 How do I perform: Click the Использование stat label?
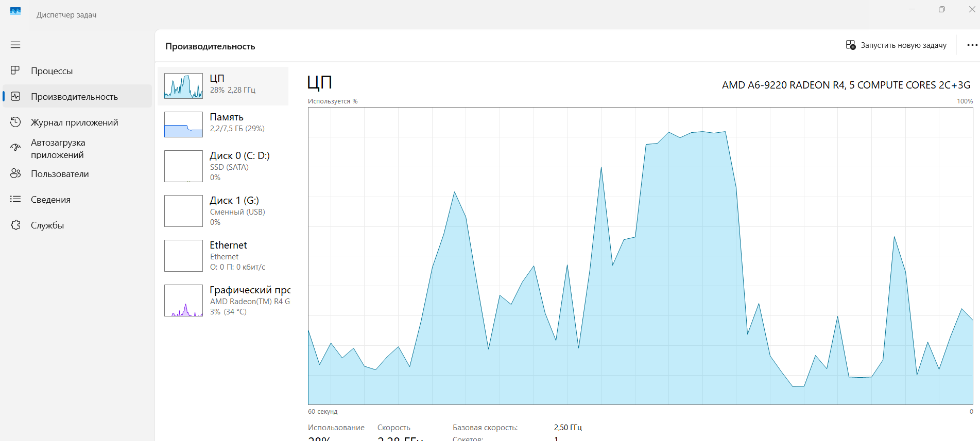point(336,428)
